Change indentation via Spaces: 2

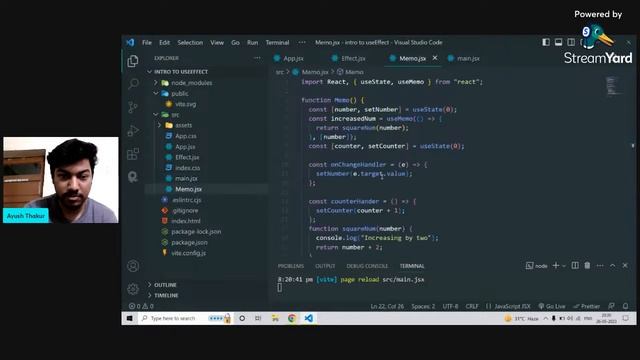423,306
